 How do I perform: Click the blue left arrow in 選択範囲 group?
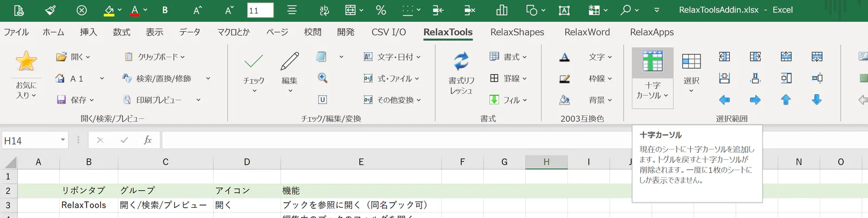click(x=724, y=99)
